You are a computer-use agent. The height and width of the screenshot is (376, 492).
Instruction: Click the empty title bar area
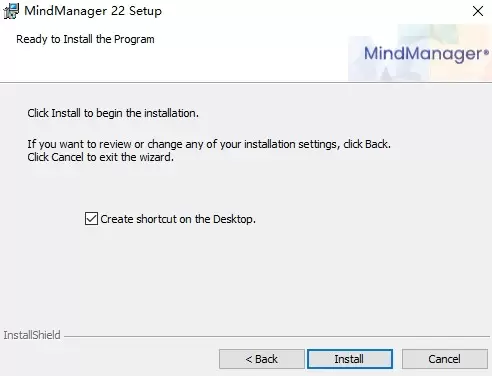point(313,11)
